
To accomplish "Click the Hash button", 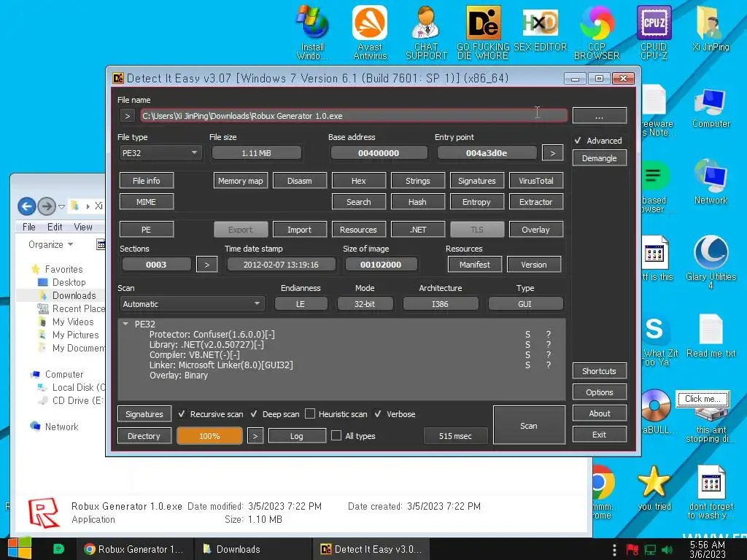I will click(417, 202).
